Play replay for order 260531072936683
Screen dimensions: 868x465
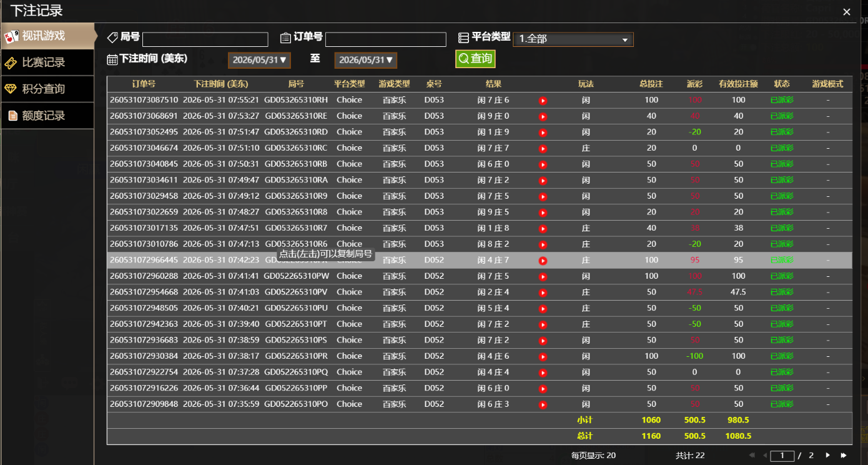(x=543, y=341)
